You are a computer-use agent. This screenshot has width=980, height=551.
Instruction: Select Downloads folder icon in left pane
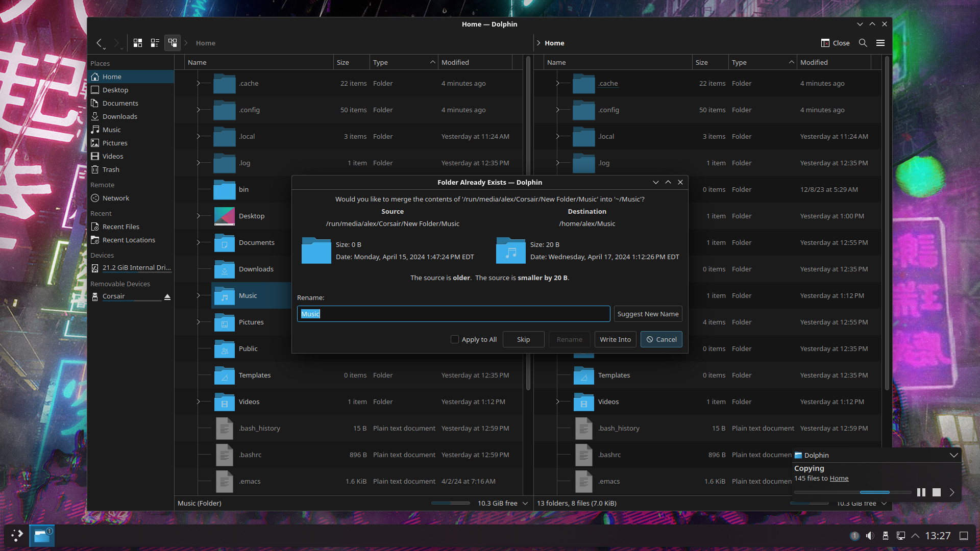(225, 269)
